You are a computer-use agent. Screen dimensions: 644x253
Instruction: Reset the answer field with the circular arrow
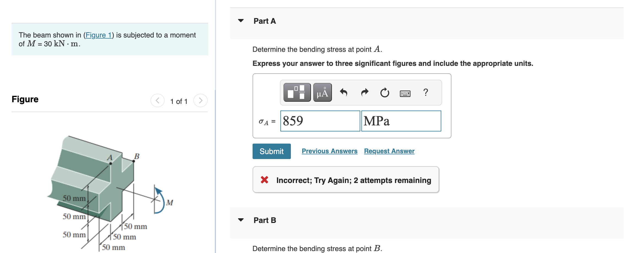[385, 93]
